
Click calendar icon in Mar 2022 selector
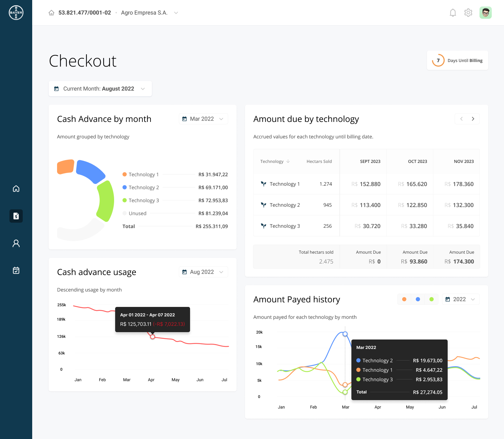click(x=184, y=119)
